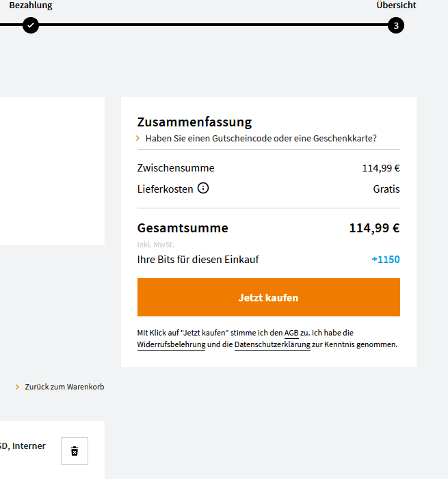
Task: Select the Bezahlung step label
Action: (x=31, y=5)
